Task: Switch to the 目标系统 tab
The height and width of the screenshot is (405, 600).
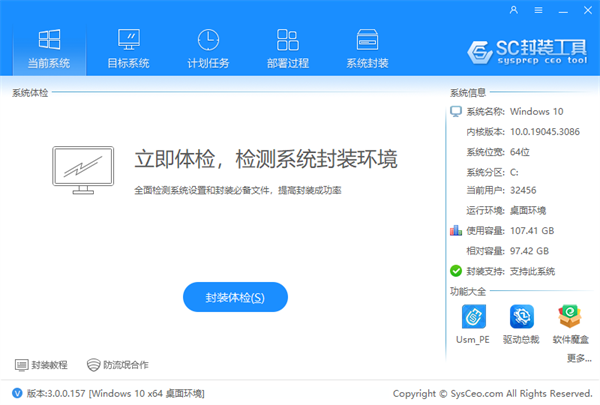Action: coord(128,48)
